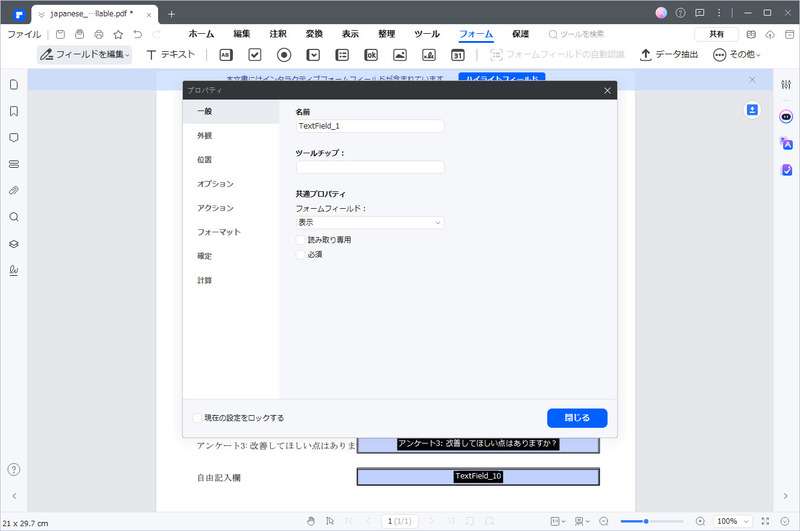Open the attachments paperclip panel icon

coord(14,191)
